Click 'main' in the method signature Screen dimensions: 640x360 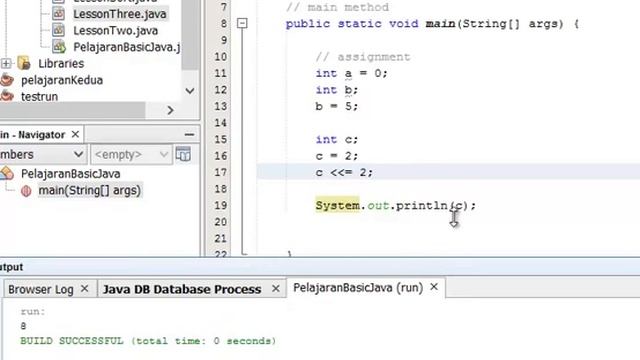440,23
